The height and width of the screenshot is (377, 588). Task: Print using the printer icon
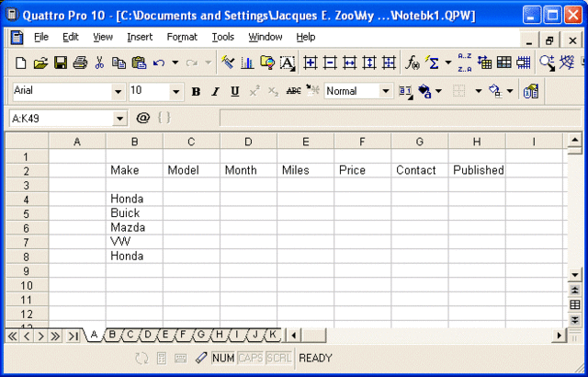(x=80, y=63)
